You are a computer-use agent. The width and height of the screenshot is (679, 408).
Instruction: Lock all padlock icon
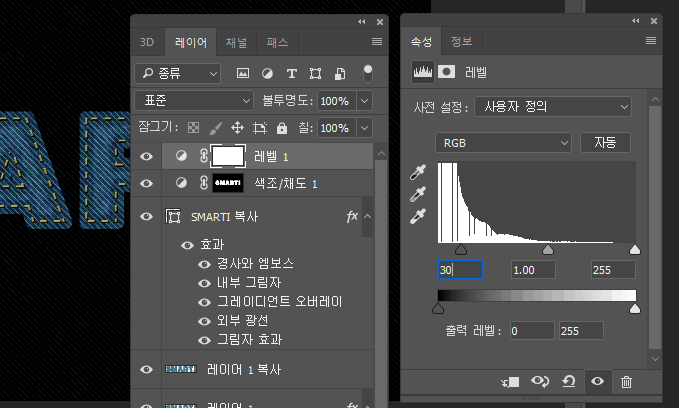click(x=282, y=128)
